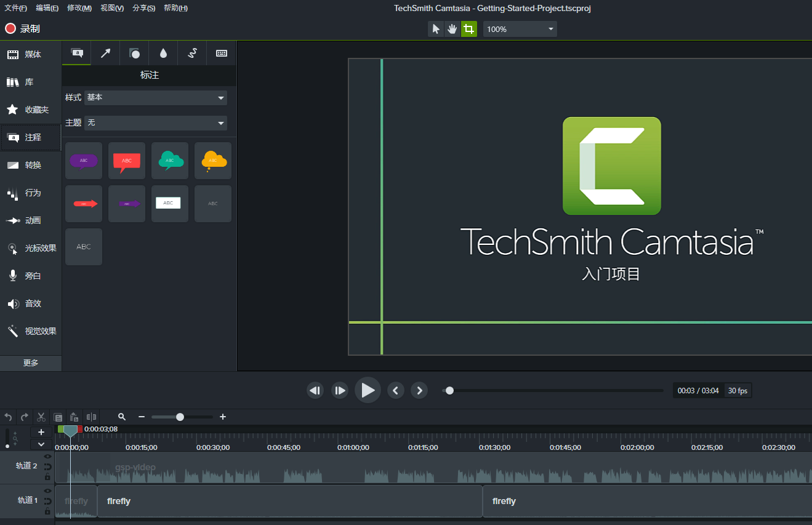Open the sketch motion annotations
812x525 pixels.
point(191,52)
